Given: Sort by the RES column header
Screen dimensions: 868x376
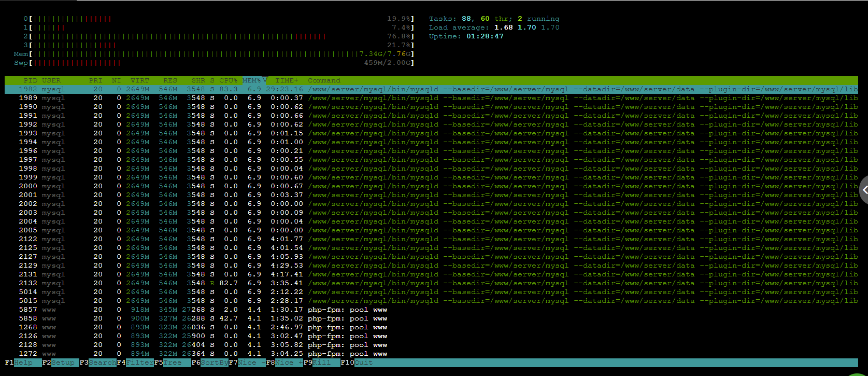Looking at the screenshot, I should [170, 80].
